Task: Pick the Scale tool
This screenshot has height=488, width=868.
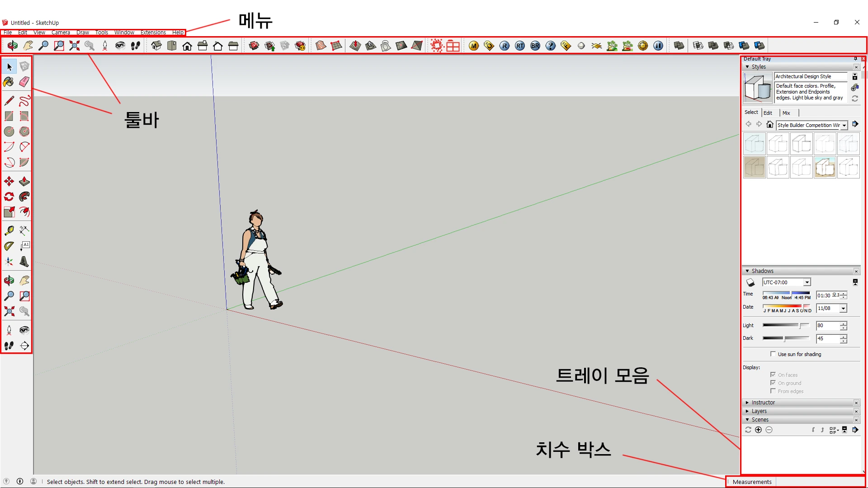Action: (x=9, y=212)
